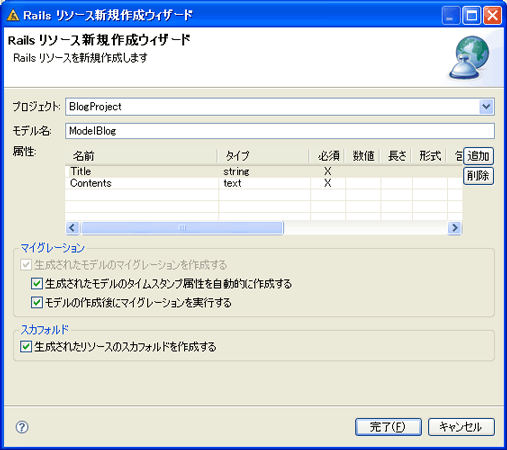The image size is (507, 450).
Task: Click the 長さ column header
Action: pos(396,156)
